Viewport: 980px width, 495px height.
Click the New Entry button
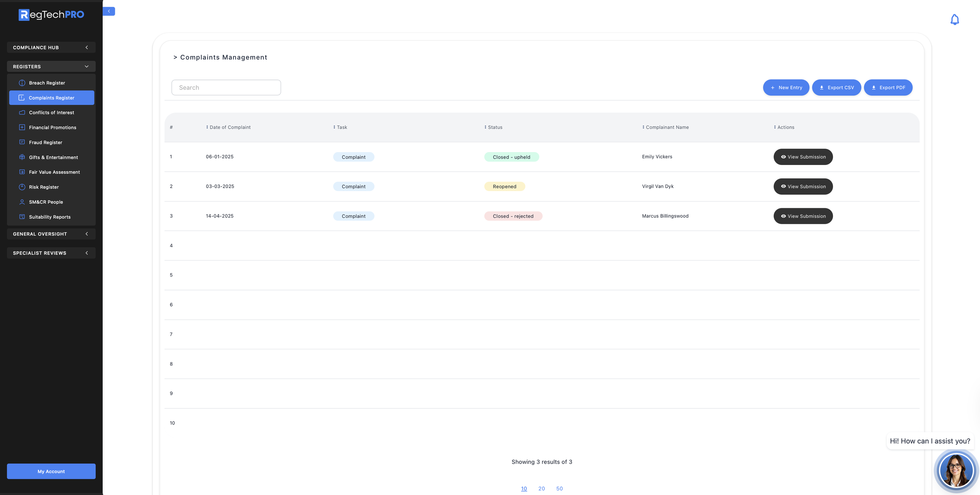click(x=786, y=87)
